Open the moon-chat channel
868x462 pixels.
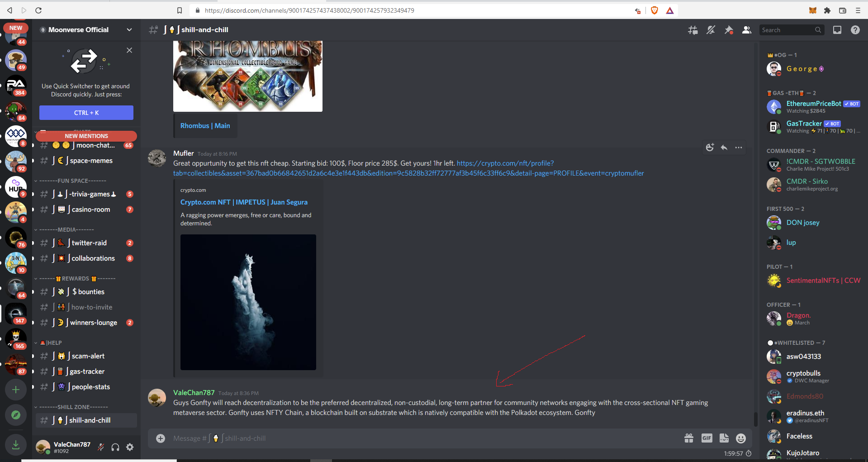(86, 145)
